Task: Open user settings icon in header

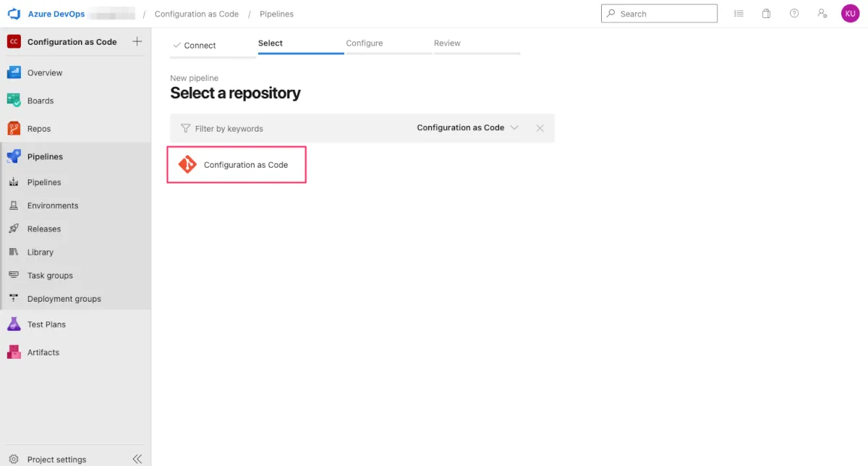Action: (x=822, y=14)
